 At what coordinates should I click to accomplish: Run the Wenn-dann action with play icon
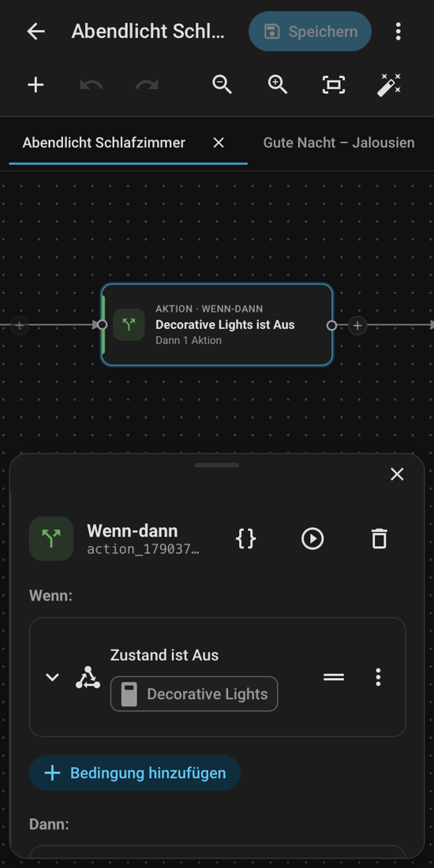point(312,539)
